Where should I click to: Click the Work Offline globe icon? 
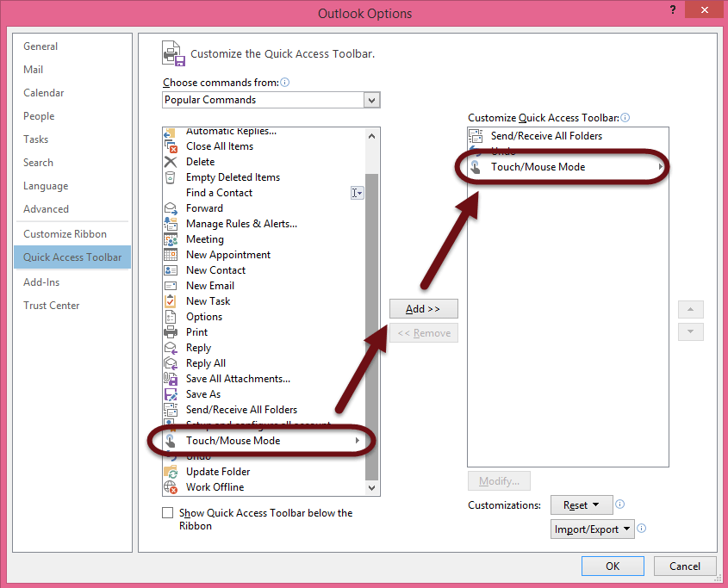coord(171,487)
